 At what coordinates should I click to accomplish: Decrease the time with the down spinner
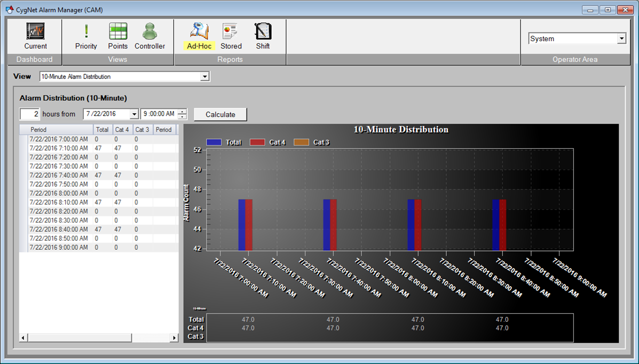tap(183, 117)
